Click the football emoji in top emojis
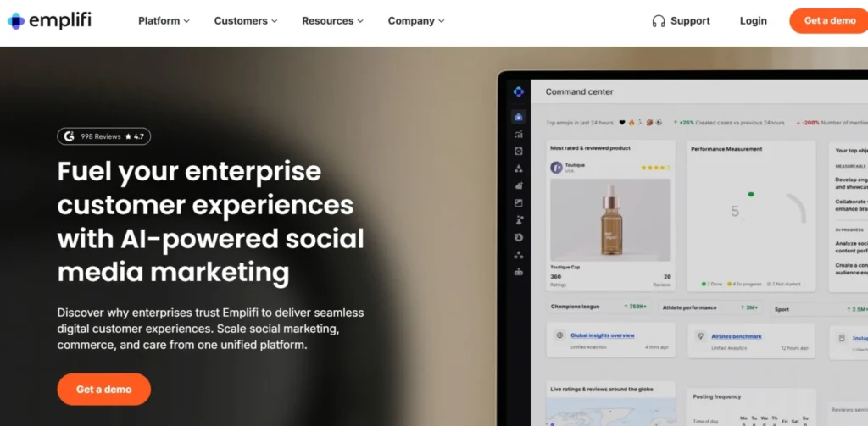Image resolution: width=868 pixels, height=426 pixels. tap(648, 123)
